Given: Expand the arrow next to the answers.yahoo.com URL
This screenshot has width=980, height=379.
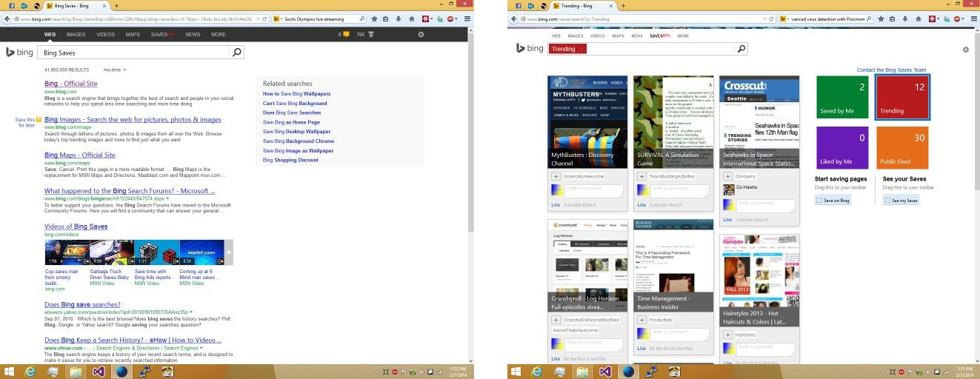Looking at the screenshot, I should click(x=191, y=312).
